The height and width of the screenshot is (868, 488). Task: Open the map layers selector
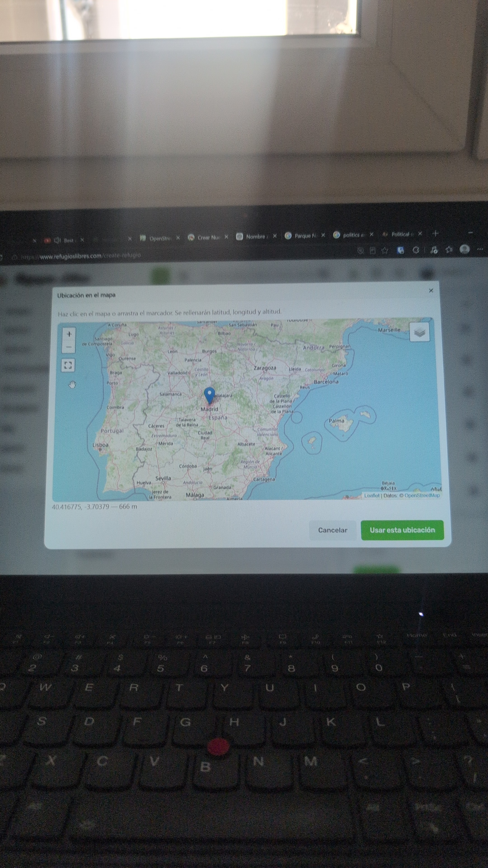[419, 332]
